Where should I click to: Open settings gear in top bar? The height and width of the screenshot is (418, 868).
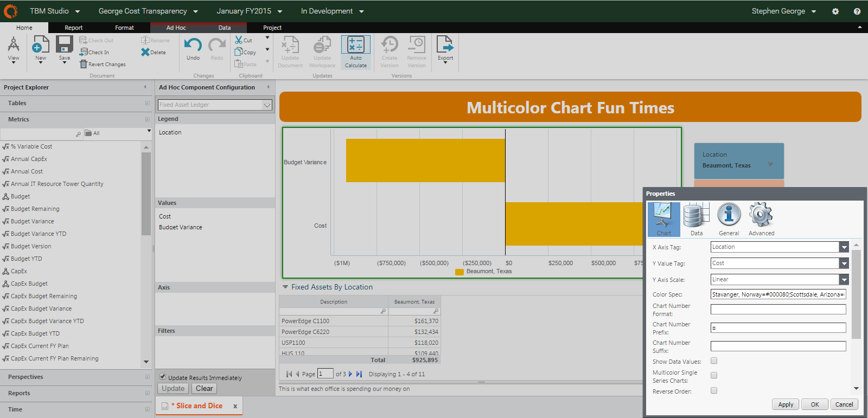pos(835,11)
